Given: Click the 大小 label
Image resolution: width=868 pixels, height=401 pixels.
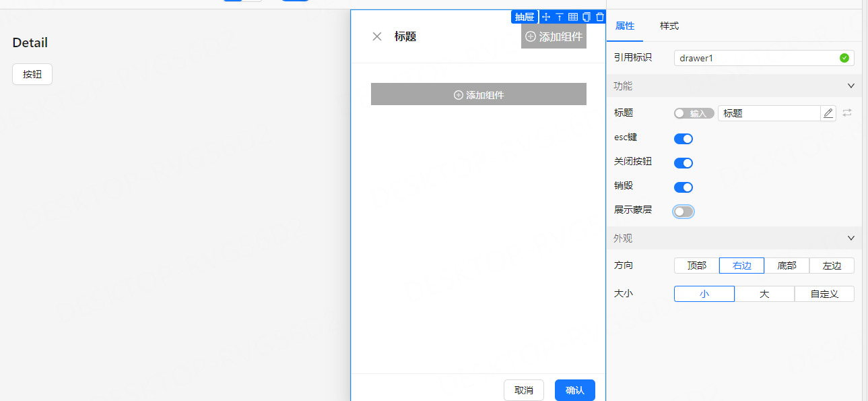Looking at the screenshot, I should [624, 293].
